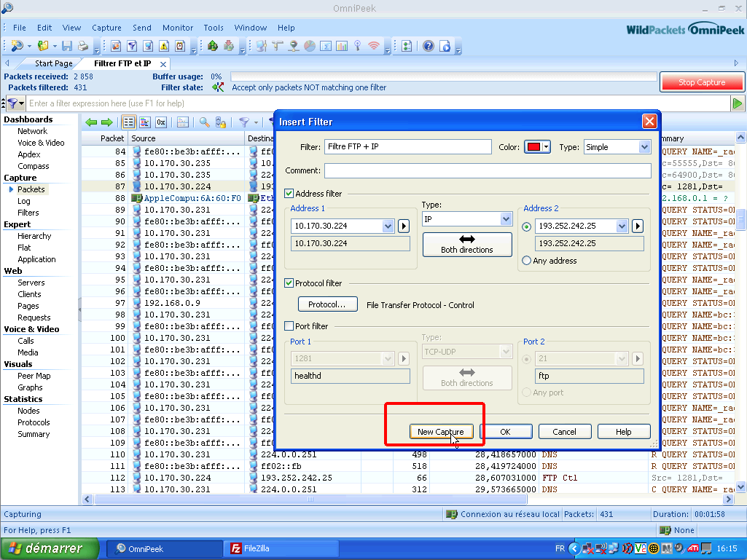The width and height of the screenshot is (747, 560).
Task: Enable the Port filter checkbox
Action: pyautogui.click(x=289, y=326)
